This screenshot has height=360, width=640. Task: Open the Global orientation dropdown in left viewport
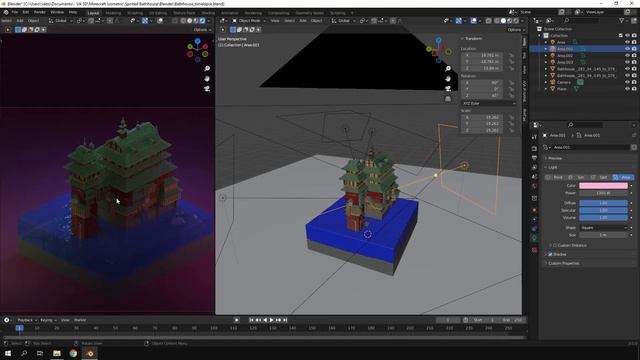point(60,20)
